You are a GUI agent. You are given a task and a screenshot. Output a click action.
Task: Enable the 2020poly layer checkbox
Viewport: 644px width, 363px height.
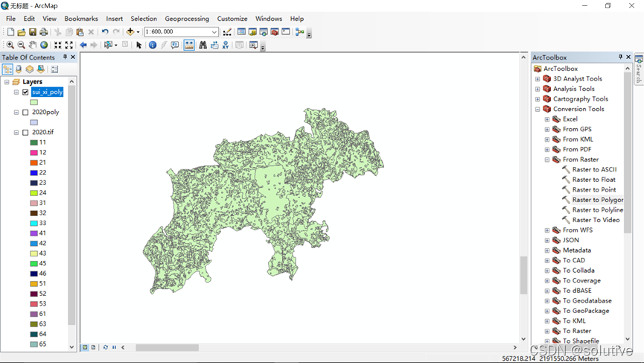pos(25,113)
